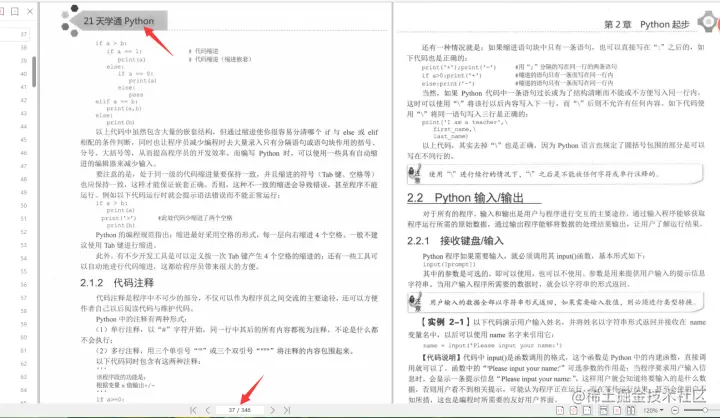Choose the first page-fit icon in status bar

(x=560, y=410)
